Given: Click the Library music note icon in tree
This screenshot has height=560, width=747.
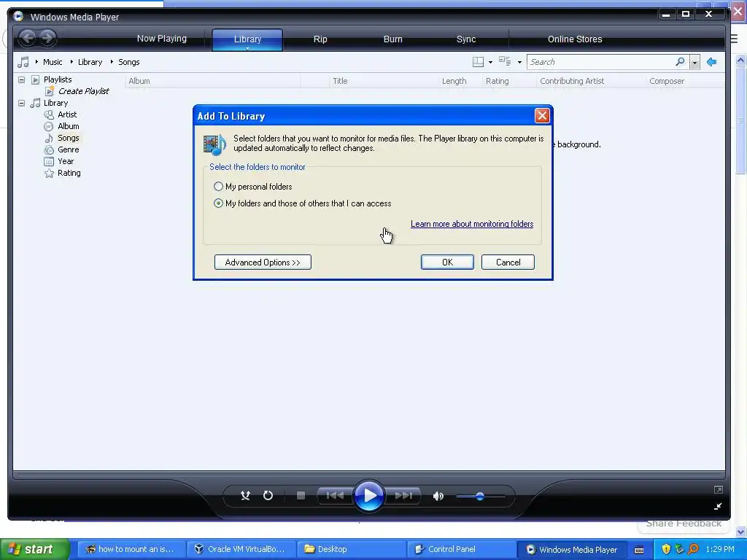Looking at the screenshot, I should (35, 103).
